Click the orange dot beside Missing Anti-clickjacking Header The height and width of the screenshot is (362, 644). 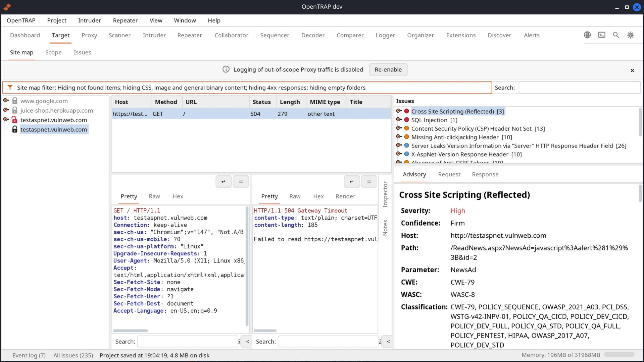(x=407, y=137)
